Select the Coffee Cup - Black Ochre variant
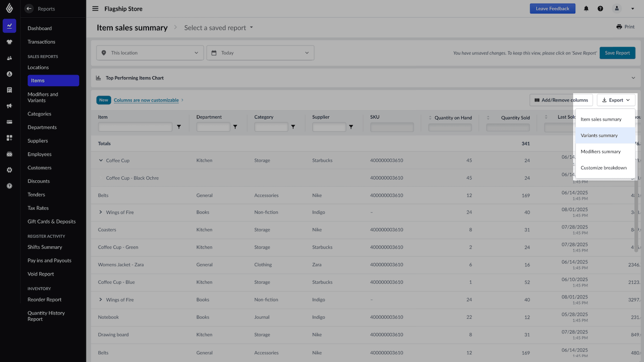644x362 pixels. tap(132, 178)
